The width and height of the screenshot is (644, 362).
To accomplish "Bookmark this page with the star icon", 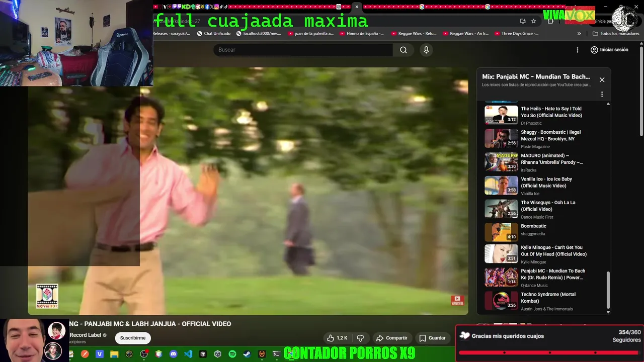I will tap(533, 21).
